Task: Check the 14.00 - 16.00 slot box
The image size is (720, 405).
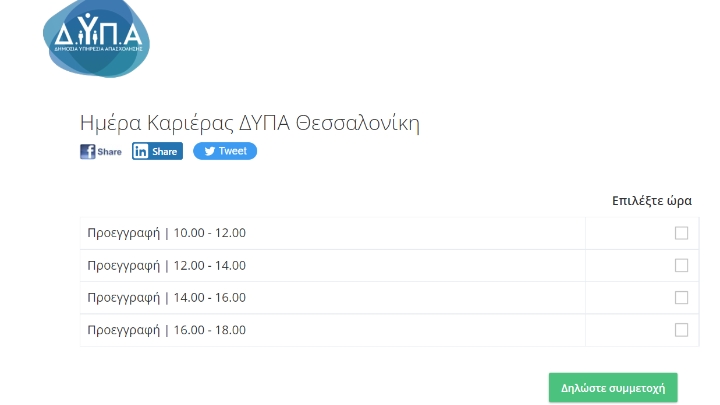Action: (681, 297)
